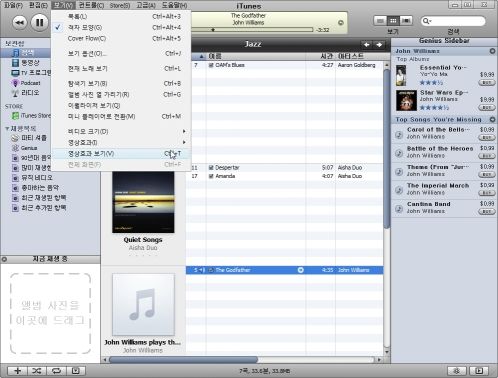This screenshot has height=378, width=498.
Task: Open the 파일 File menu
Action: point(13,5)
